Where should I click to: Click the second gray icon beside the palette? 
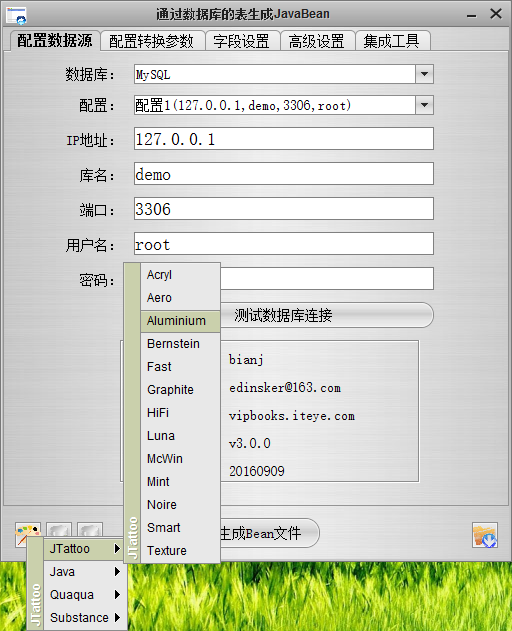click(90, 530)
